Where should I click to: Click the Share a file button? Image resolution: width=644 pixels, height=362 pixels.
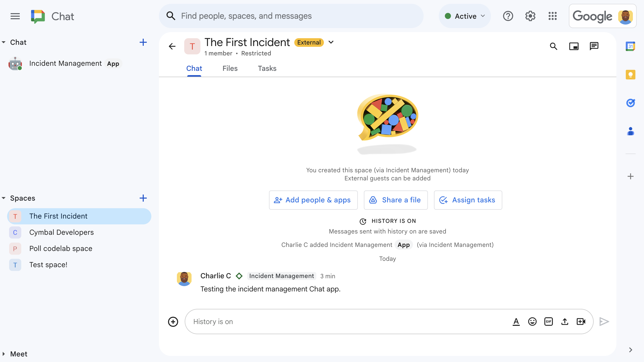[396, 200]
